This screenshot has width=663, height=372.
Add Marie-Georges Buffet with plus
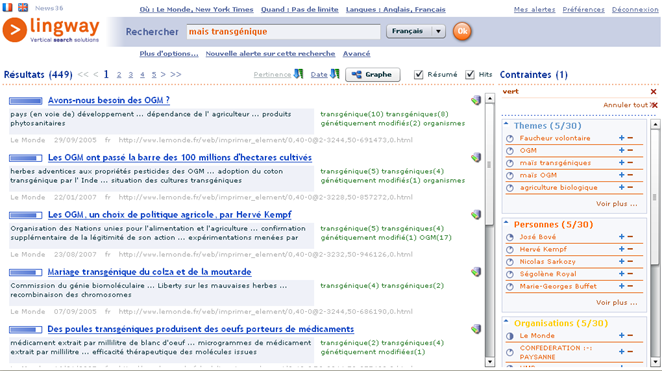[622, 286]
